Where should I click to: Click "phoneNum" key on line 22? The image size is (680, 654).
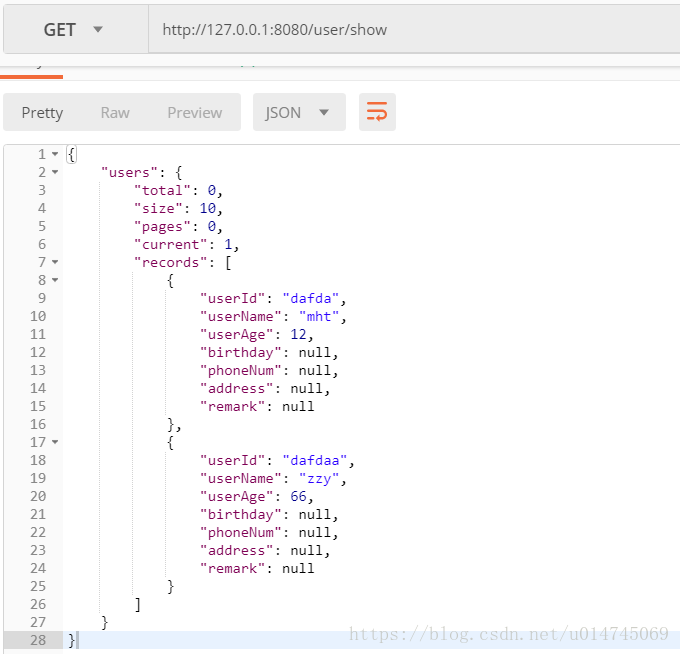[241, 532]
